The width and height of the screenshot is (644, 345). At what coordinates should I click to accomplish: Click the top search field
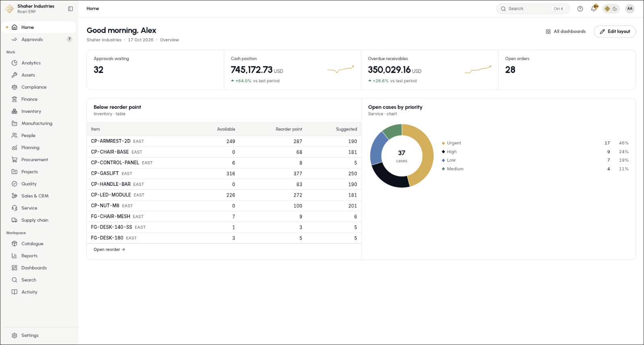pyautogui.click(x=533, y=8)
